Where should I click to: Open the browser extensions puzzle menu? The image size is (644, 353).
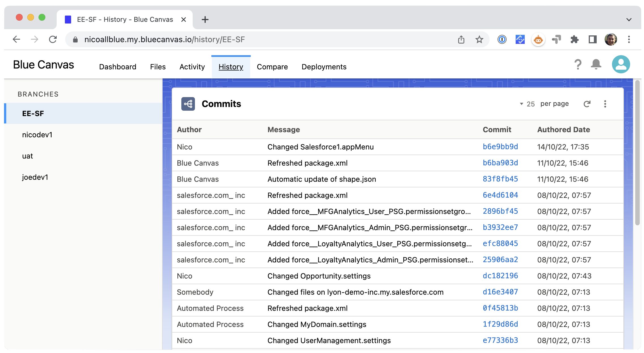point(575,39)
